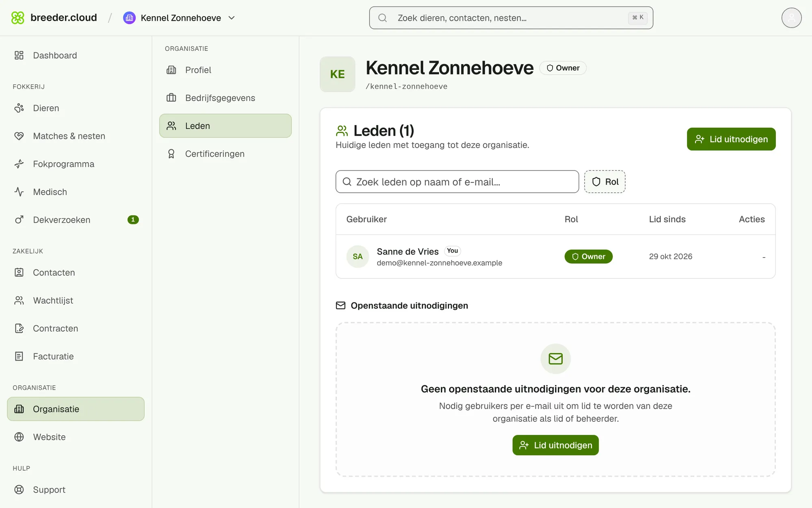Screen dimensions: 812x508
Task: Click the Dekverzoeken male symbol icon
Action: [19, 220]
